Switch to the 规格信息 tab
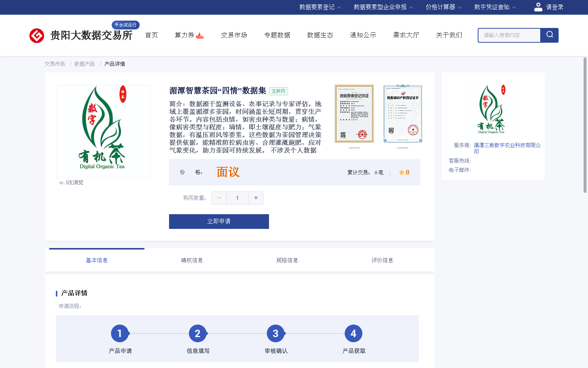 click(287, 261)
